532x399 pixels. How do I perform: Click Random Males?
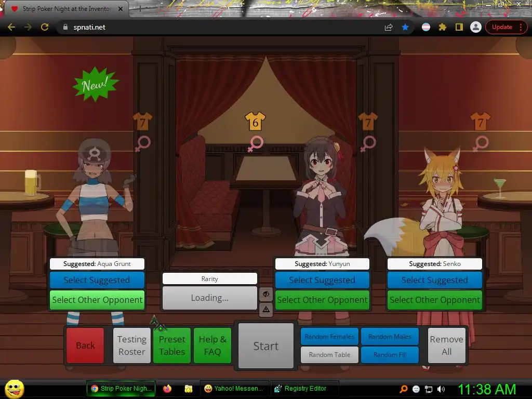pyautogui.click(x=390, y=336)
